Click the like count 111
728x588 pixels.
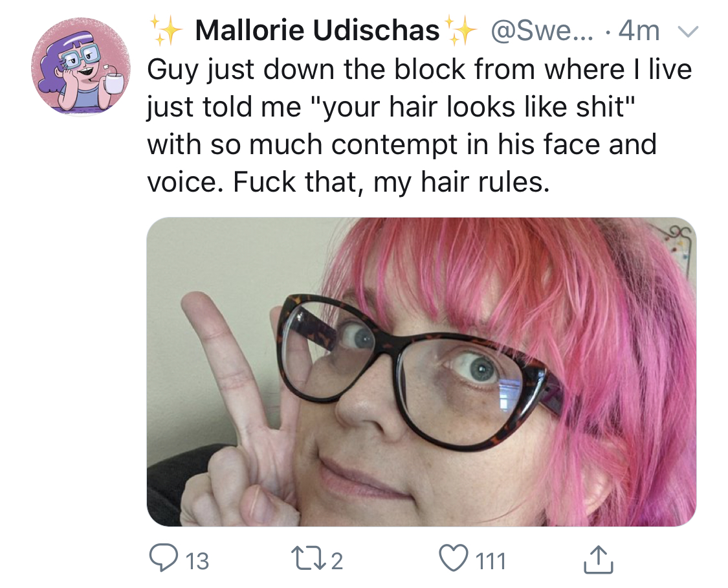click(x=491, y=561)
